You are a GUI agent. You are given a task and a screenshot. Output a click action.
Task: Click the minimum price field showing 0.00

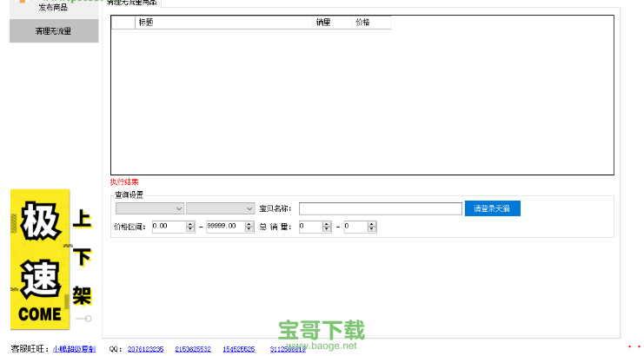tap(169, 227)
